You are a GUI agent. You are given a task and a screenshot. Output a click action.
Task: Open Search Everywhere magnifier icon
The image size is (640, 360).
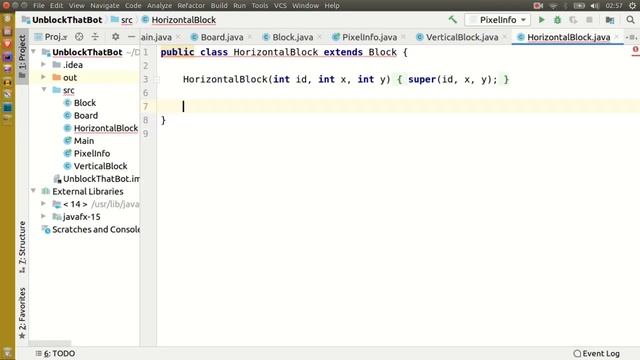(630, 20)
